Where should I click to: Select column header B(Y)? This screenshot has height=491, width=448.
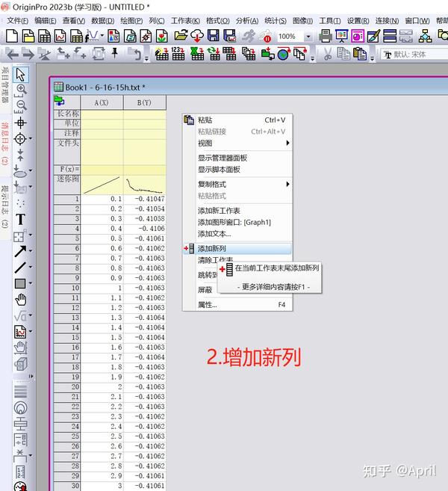[x=145, y=102]
